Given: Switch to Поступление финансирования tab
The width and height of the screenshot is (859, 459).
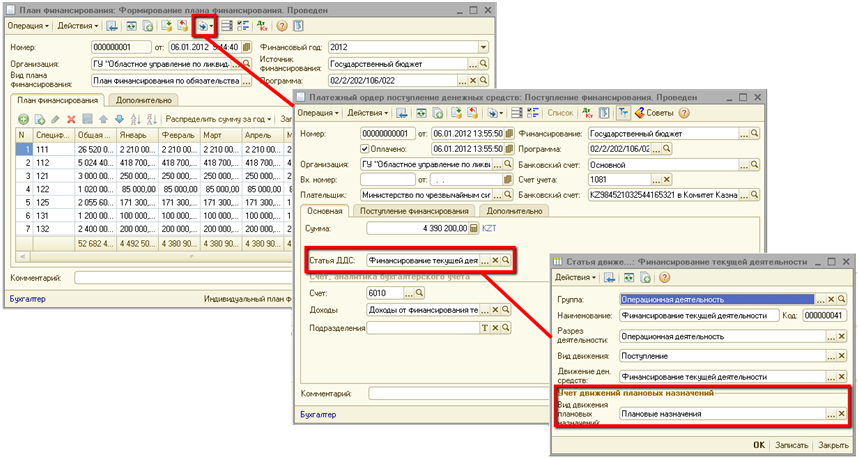Looking at the screenshot, I should click(414, 211).
